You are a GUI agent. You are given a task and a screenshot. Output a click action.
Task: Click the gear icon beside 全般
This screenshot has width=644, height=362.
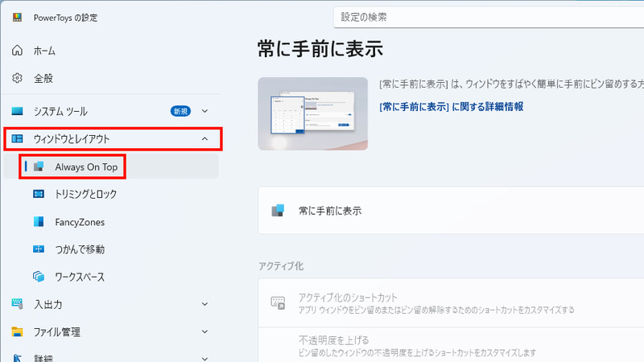pyautogui.click(x=17, y=78)
